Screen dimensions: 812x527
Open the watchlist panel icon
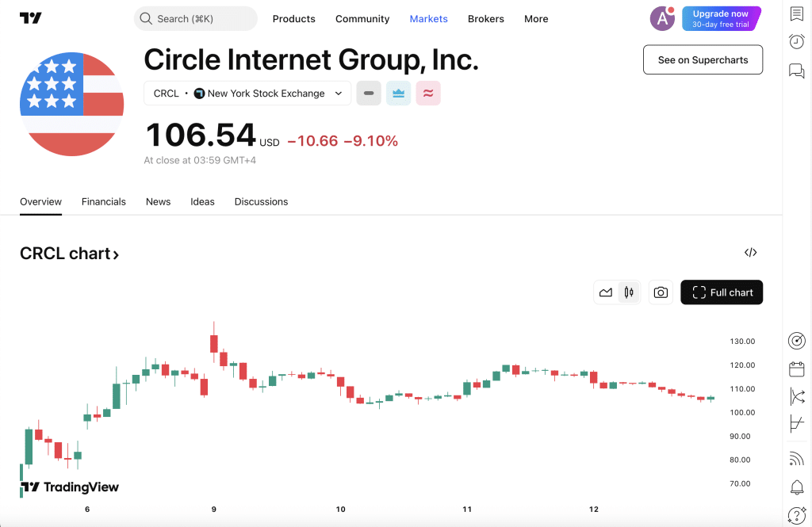tap(797, 15)
